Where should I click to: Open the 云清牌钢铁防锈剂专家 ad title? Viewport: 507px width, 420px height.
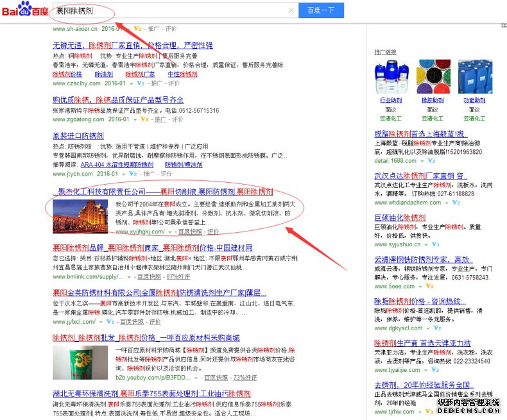(424, 260)
